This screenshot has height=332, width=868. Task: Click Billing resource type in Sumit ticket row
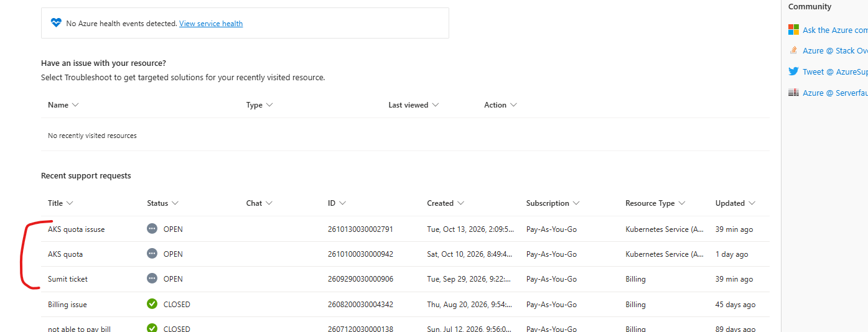click(x=635, y=279)
